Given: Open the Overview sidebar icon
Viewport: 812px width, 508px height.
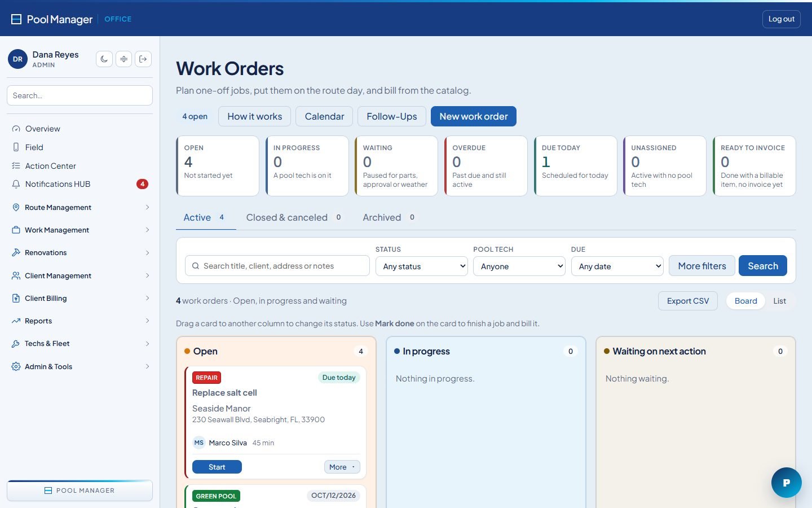Looking at the screenshot, I should coord(16,129).
